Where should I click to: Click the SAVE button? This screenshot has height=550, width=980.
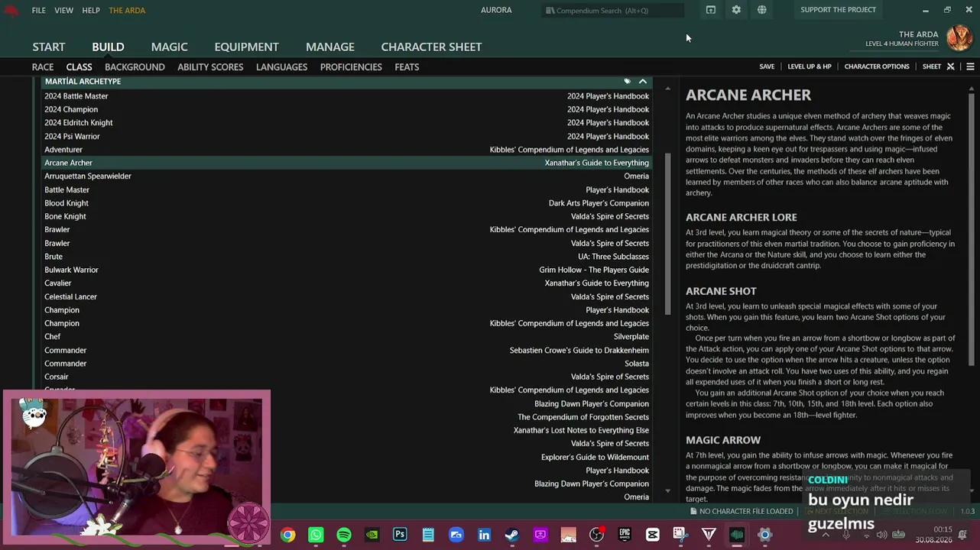[x=767, y=66]
